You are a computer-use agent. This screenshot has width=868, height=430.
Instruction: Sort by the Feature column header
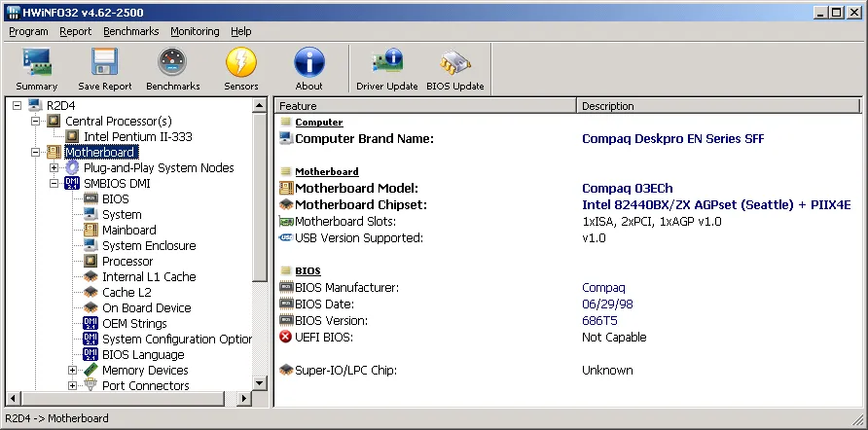(x=425, y=106)
